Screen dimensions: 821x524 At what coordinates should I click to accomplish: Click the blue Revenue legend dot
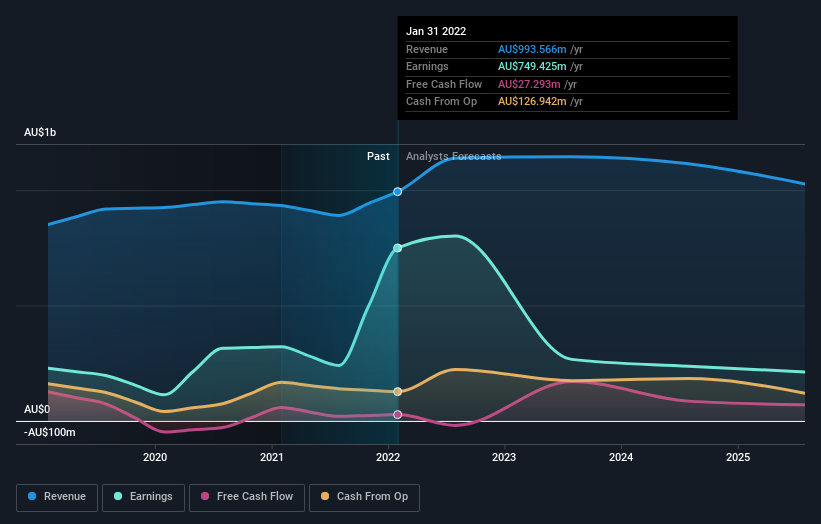coord(32,496)
